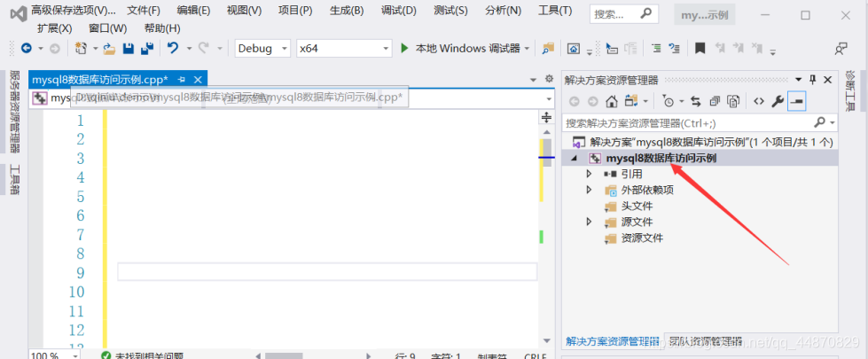
Task: Expand the 引用 node
Action: tap(590, 175)
